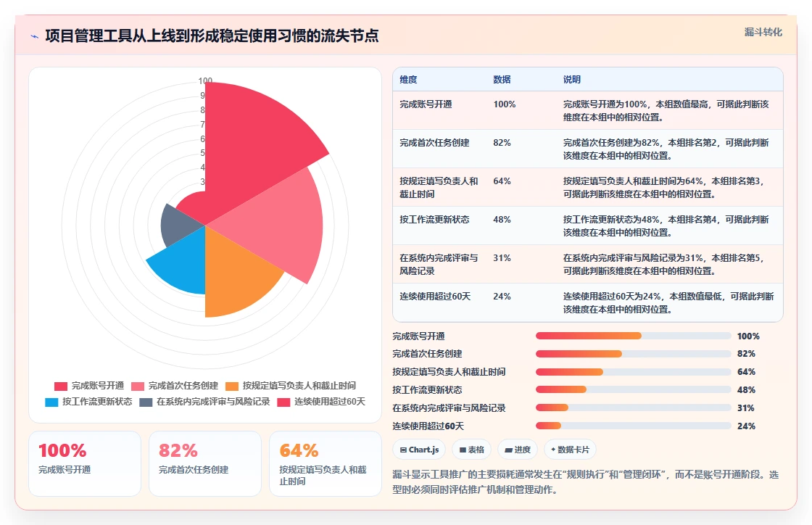Click the 数据 column header
The height and width of the screenshot is (525, 812).
(x=502, y=80)
